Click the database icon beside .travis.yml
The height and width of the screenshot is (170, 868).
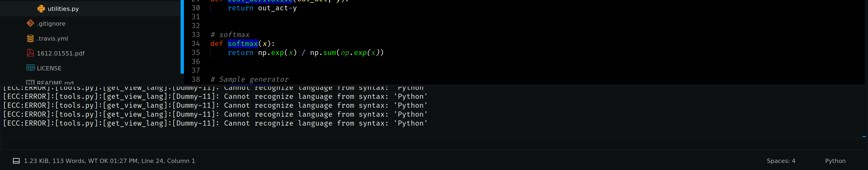[30, 38]
